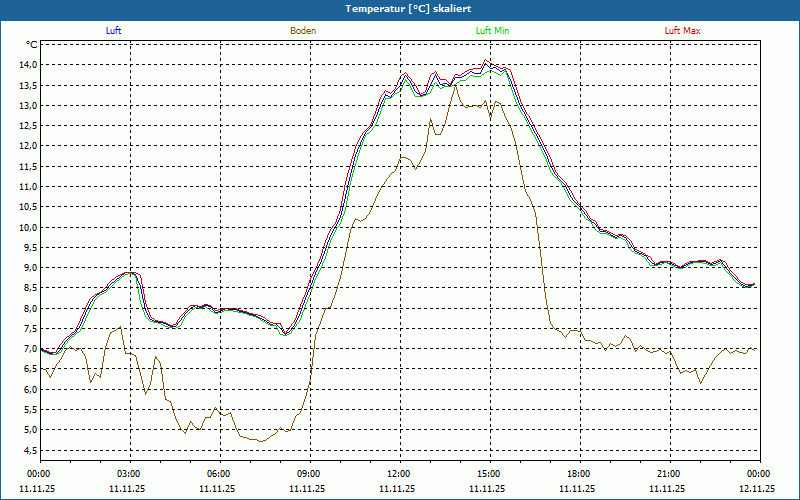Click the Luft Min legend label
Viewport: 800px width, 500px height.
(492, 31)
